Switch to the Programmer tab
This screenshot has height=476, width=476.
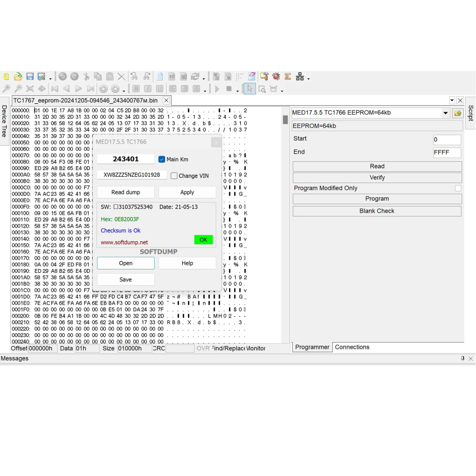pos(312,347)
